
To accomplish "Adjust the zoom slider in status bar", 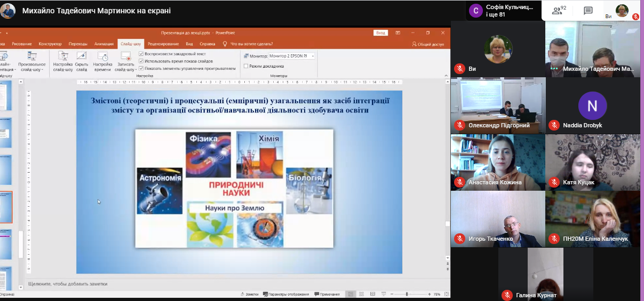I will (x=407, y=294).
